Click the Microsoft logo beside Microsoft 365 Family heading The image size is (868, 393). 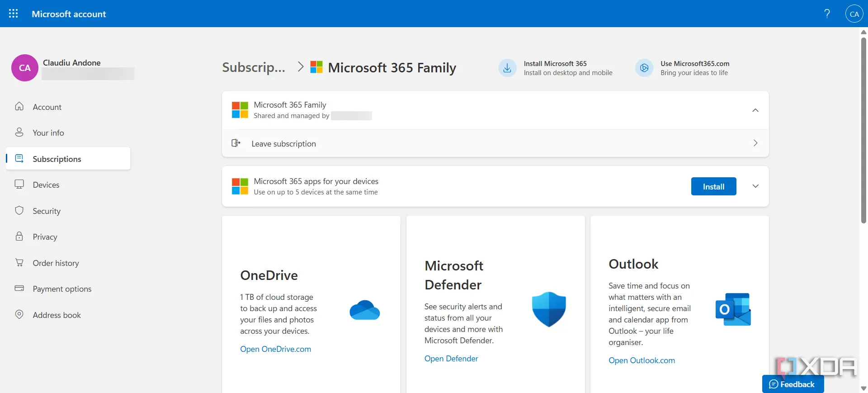point(316,67)
